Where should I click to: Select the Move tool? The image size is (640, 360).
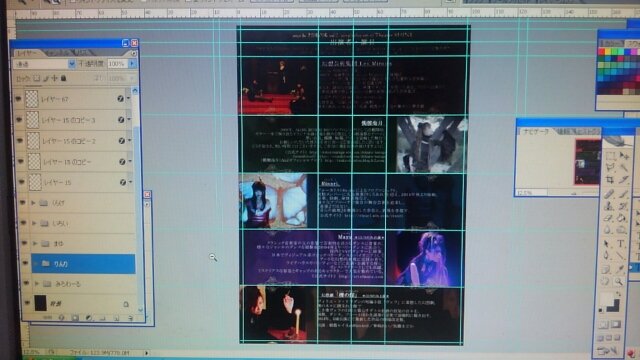click(624, 156)
